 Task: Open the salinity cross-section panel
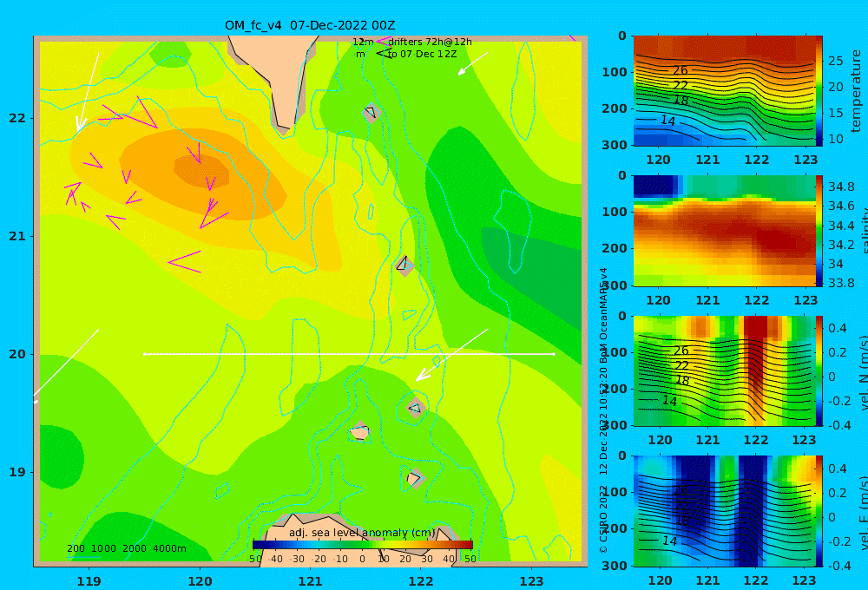point(725,231)
